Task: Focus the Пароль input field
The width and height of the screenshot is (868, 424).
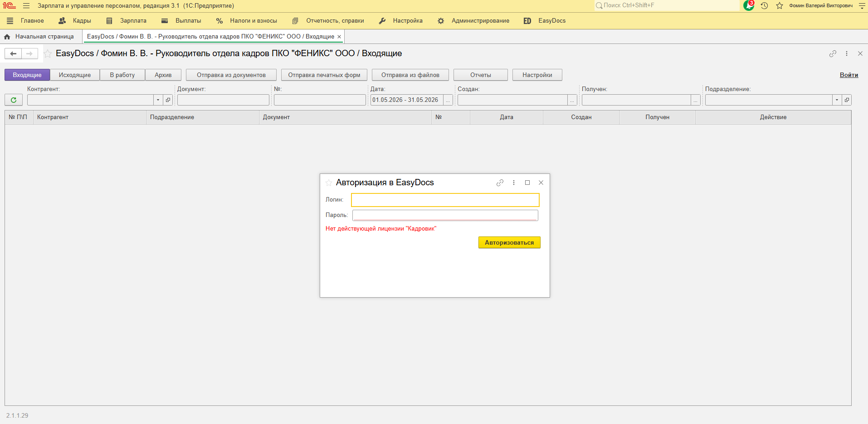Action: 445,215
